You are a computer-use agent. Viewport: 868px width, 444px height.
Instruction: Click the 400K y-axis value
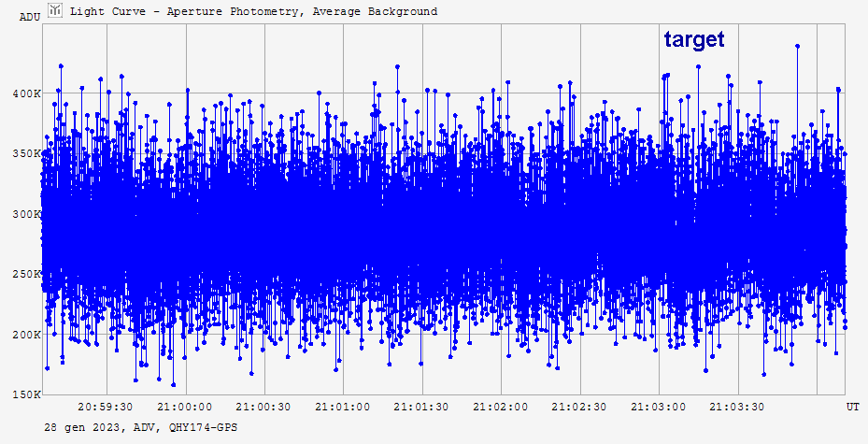click(26, 93)
